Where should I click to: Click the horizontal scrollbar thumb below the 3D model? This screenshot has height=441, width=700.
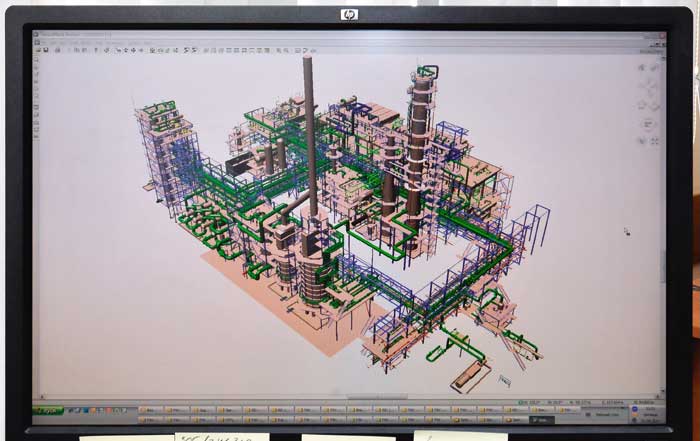point(377,396)
